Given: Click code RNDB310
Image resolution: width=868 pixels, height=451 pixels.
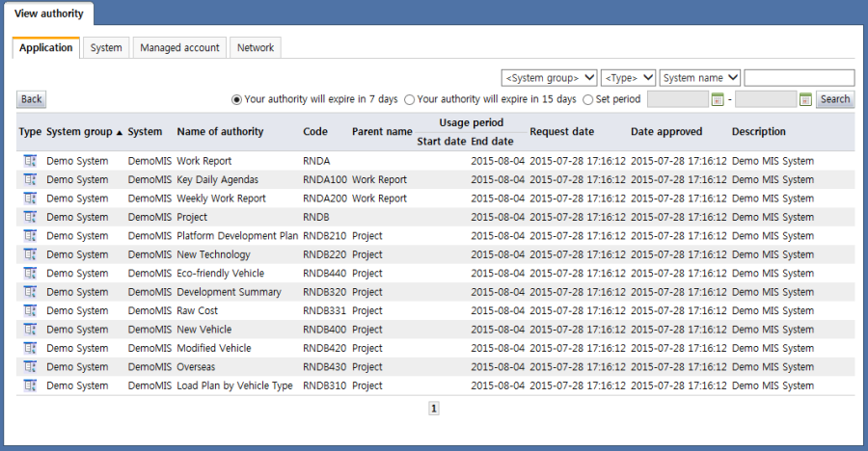Looking at the screenshot, I should point(324,385).
